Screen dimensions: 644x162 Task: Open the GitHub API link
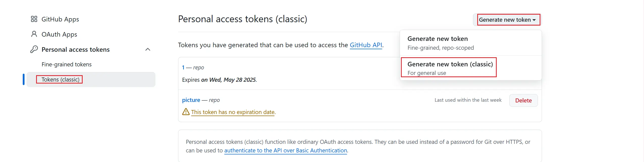[366, 45]
